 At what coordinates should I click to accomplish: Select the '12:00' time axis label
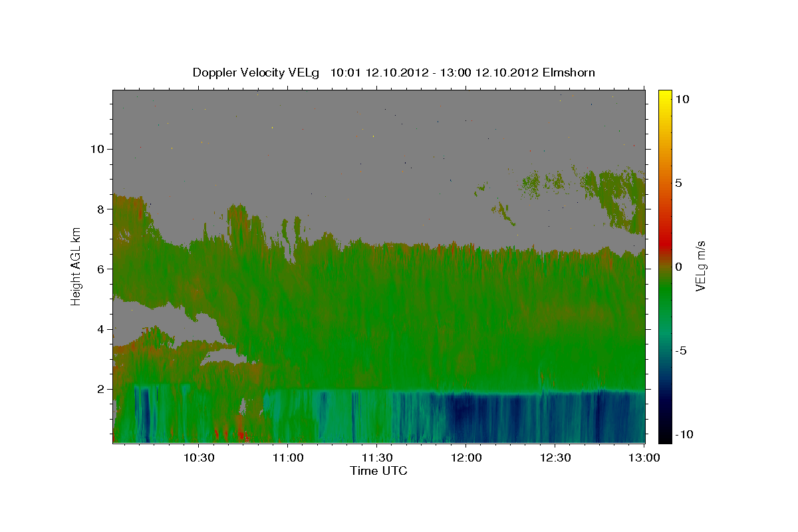click(x=466, y=458)
